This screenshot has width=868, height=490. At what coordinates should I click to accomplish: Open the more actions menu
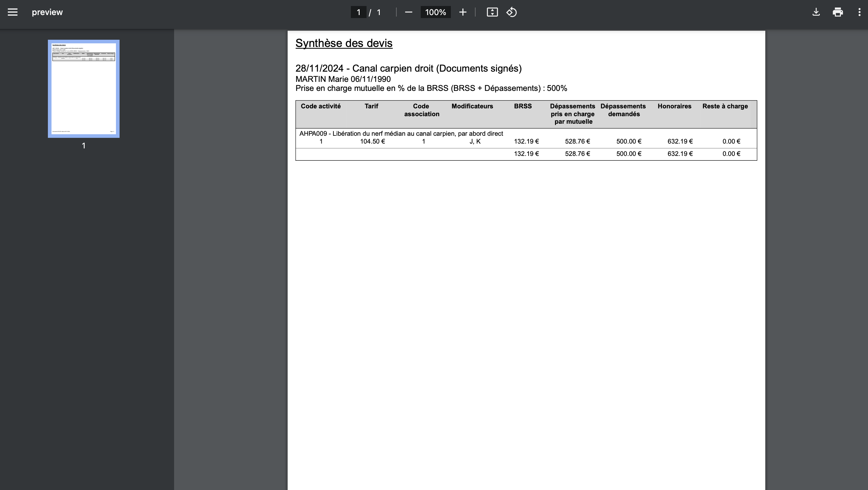point(859,12)
